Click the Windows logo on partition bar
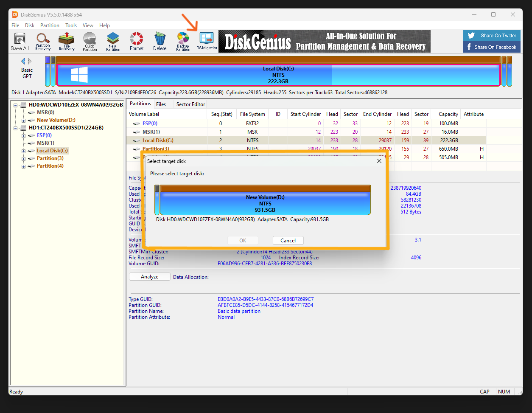This screenshot has width=532, height=413. (x=79, y=75)
